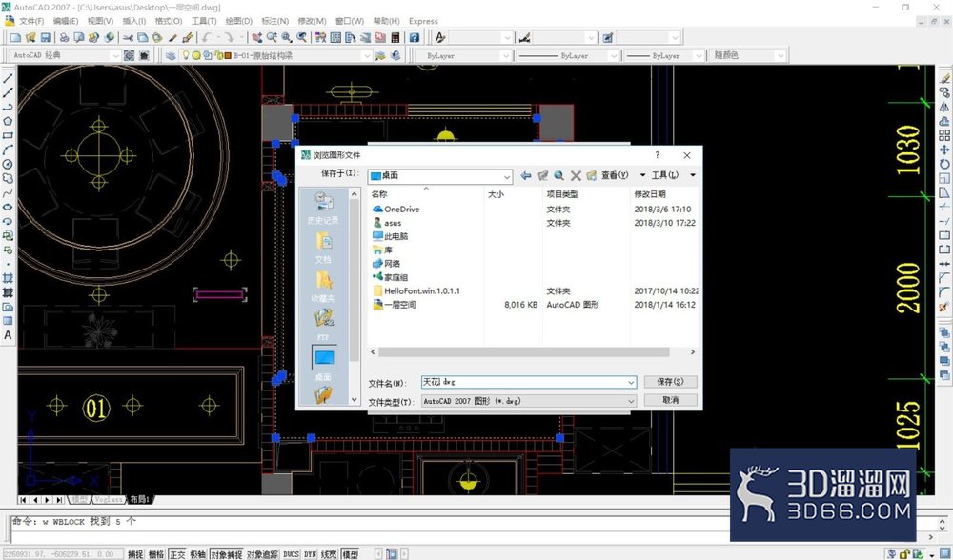Select the Line tool in Draw toolbar
This screenshot has width=953, height=560.
pos(8,79)
